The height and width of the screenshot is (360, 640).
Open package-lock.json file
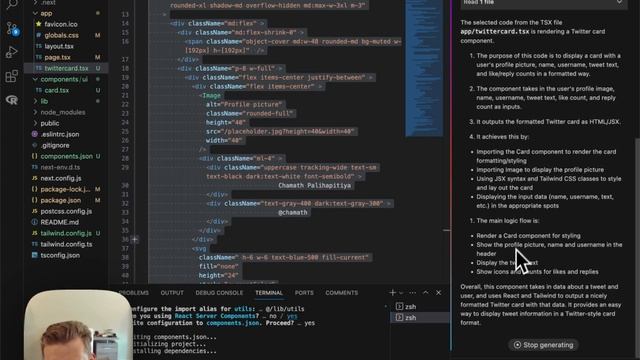65,189
